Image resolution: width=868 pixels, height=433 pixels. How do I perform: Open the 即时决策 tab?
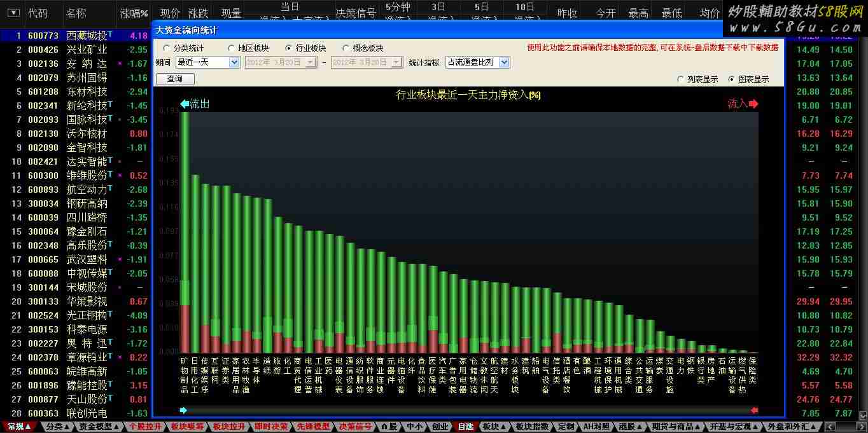pyautogui.click(x=271, y=427)
